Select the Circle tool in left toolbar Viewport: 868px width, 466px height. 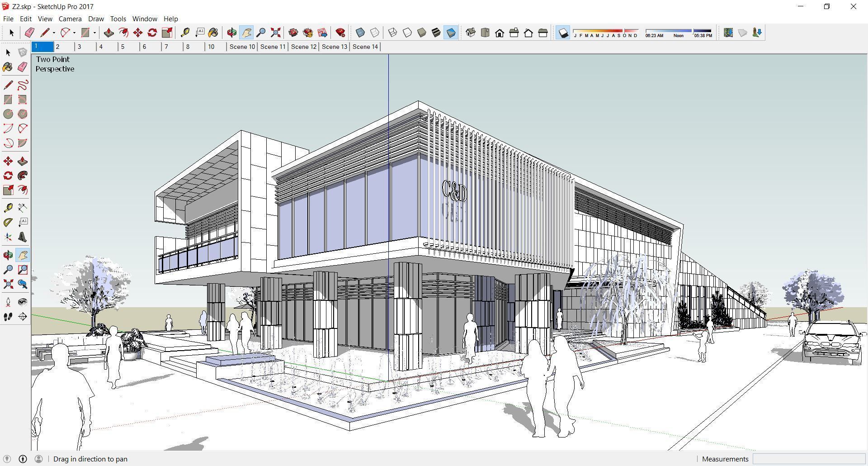click(x=8, y=114)
